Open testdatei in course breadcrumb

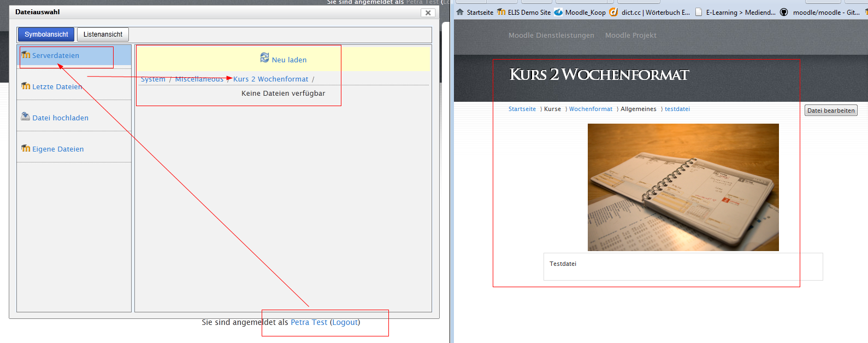click(x=677, y=109)
